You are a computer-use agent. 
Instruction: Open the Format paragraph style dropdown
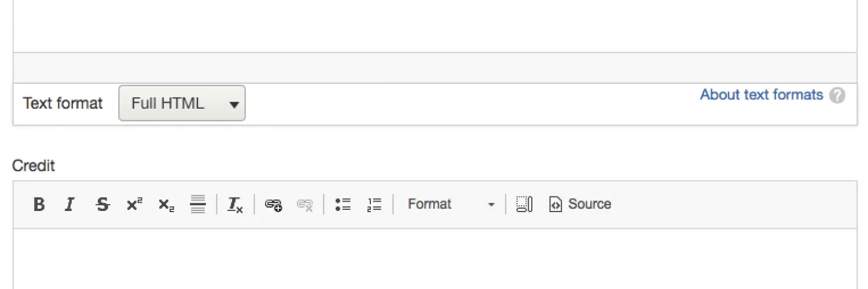coord(451,204)
